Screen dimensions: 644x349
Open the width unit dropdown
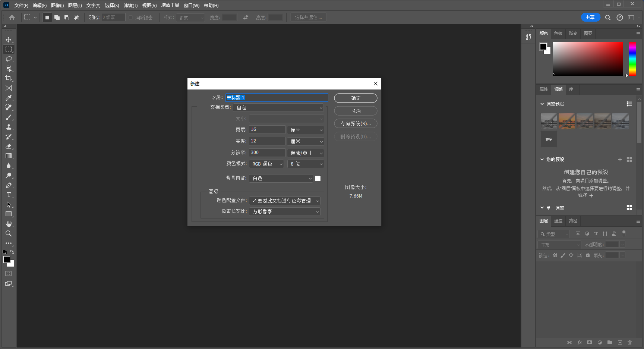(x=305, y=130)
